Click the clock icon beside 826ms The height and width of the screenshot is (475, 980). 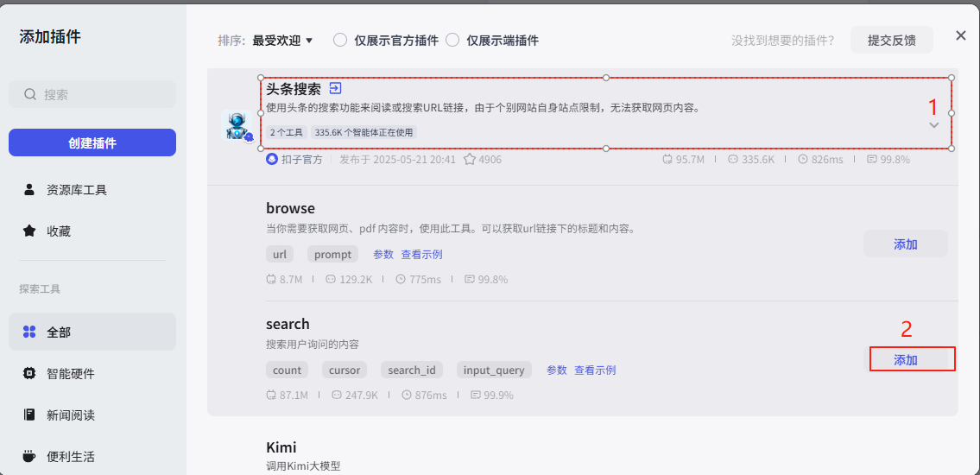[x=803, y=160]
